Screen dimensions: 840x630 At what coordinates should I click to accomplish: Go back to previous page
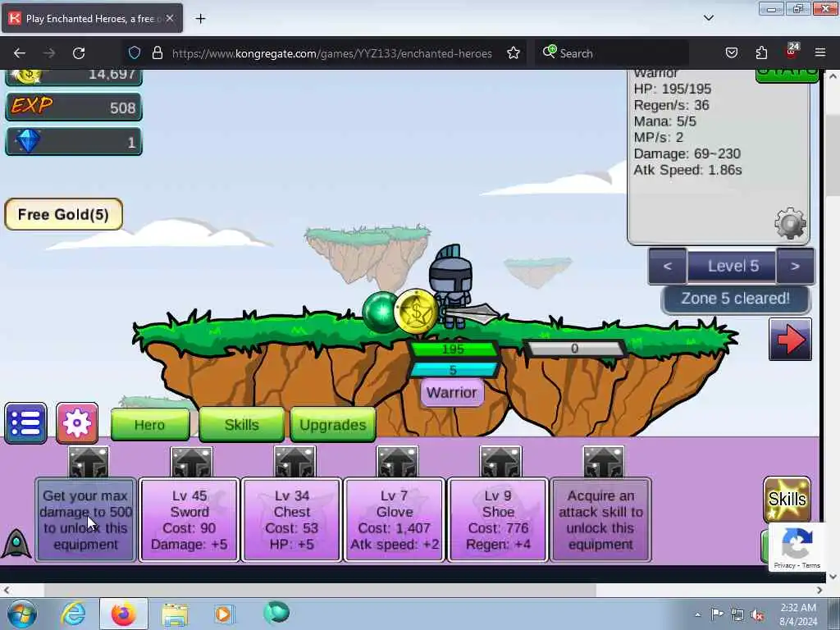click(20, 52)
